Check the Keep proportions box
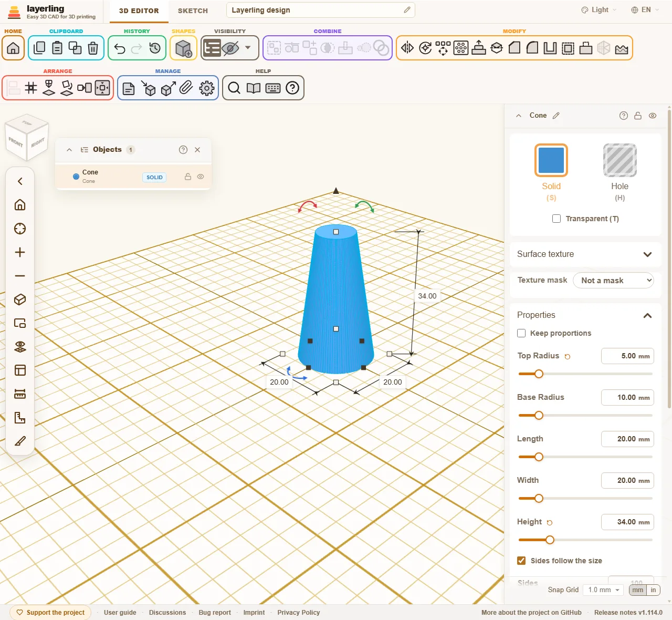 pyautogui.click(x=521, y=333)
